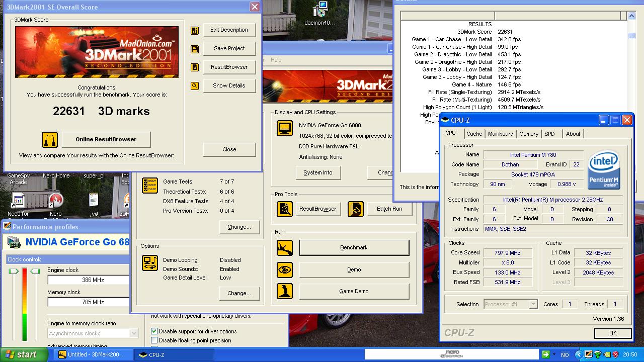644x362 pixels.
Task: Switch to the Cache tab in CPU-Z
Action: [x=474, y=134]
